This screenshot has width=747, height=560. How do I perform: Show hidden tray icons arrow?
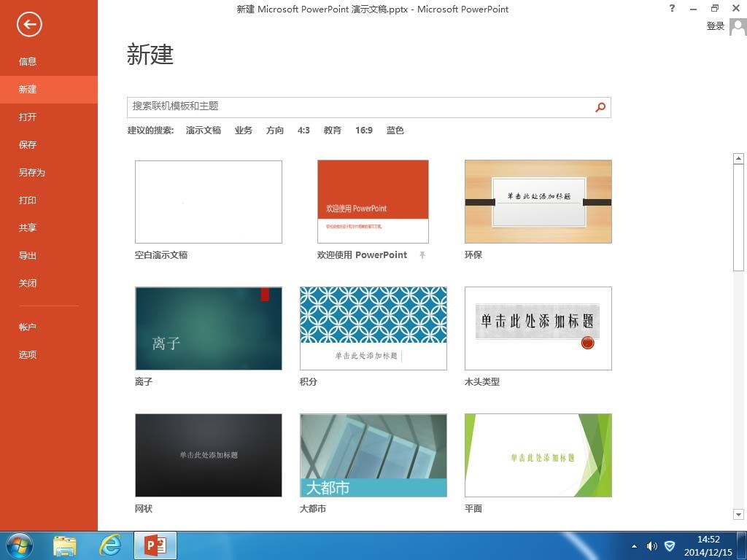pos(634,545)
